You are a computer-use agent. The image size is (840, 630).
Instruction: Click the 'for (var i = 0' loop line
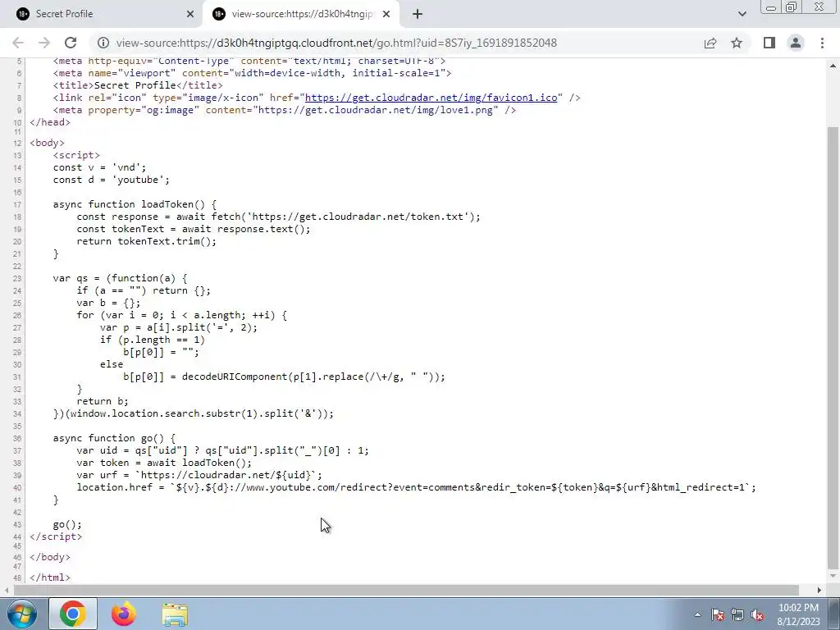point(181,315)
